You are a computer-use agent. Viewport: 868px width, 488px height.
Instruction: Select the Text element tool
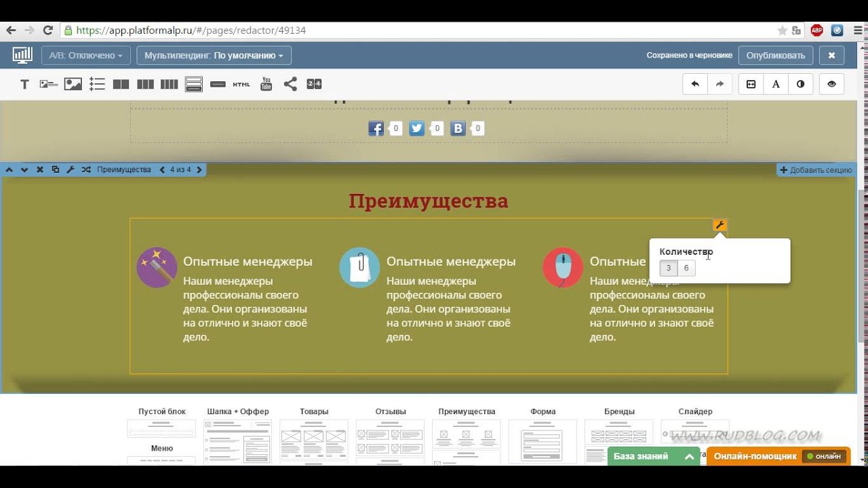24,85
